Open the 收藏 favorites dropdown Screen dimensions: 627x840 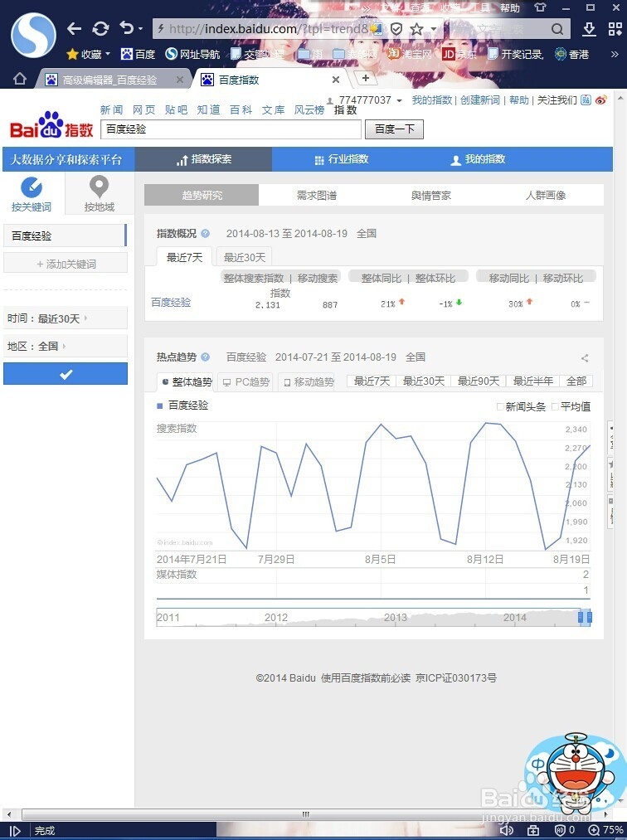89,54
